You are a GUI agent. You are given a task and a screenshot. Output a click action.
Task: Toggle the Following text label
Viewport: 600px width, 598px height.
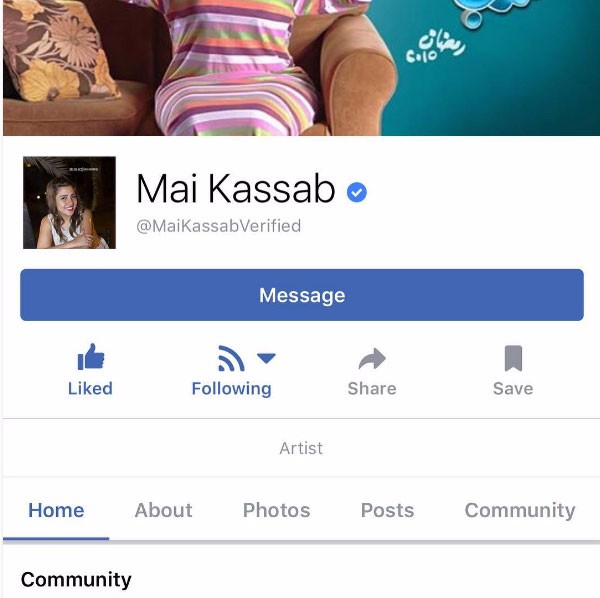click(x=232, y=389)
